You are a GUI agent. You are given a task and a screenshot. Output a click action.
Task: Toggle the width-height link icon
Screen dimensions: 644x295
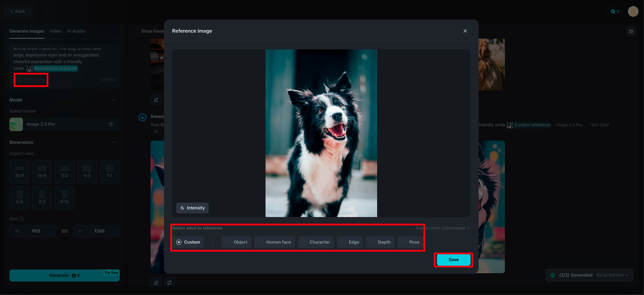coord(65,231)
